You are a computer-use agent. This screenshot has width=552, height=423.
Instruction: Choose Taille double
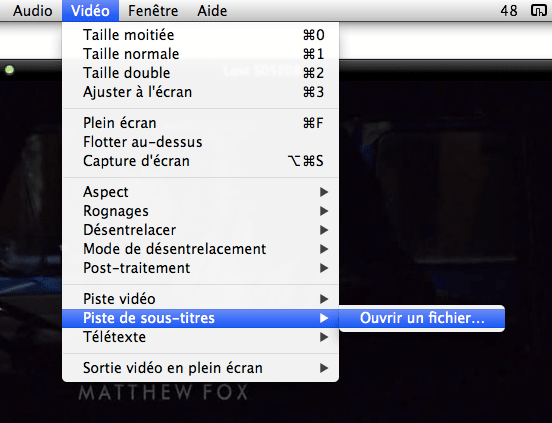click(200, 73)
